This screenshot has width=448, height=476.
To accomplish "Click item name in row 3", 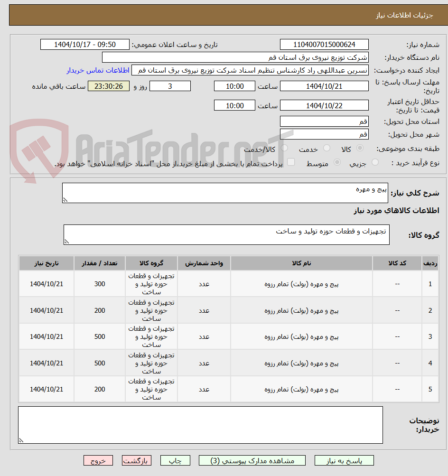I will click(301, 336).
